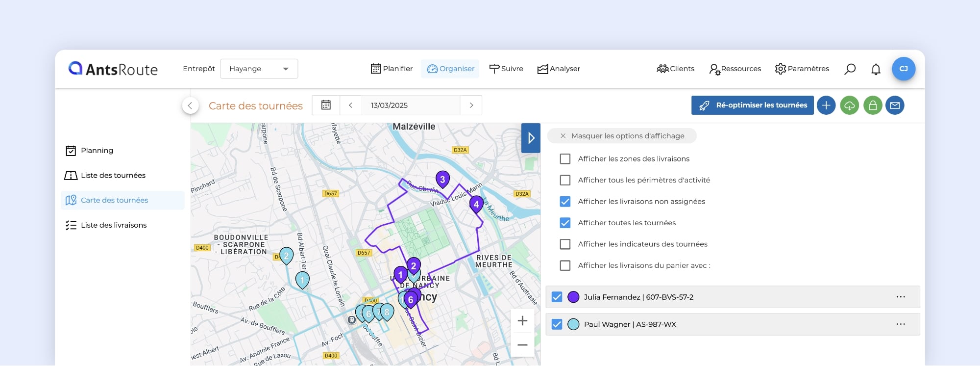The width and height of the screenshot is (980, 366).
Task: Click the blue plus add button
Action: click(x=826, y=105)
